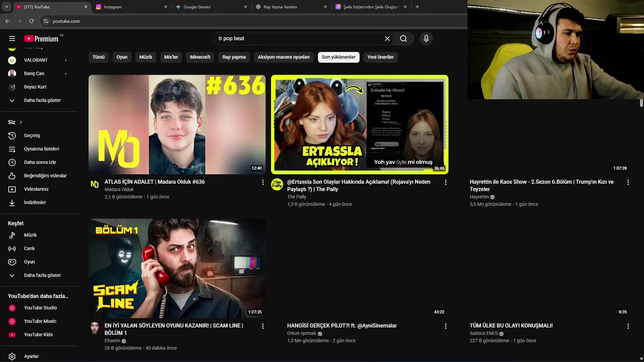Open options for SCAM LINE video
The image size is (644, 362).
tap(263, 326)
